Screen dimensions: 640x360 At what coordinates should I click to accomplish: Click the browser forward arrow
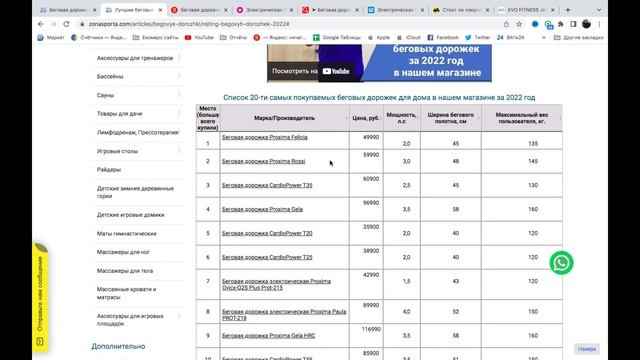pos(53,24)
